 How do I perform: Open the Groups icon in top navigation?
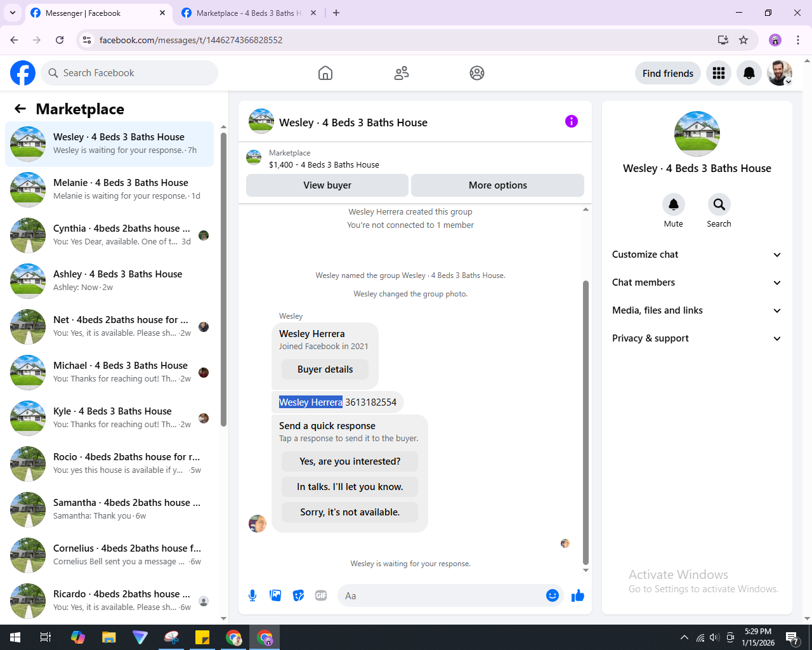pyautogui.click(x=477, y=73)
